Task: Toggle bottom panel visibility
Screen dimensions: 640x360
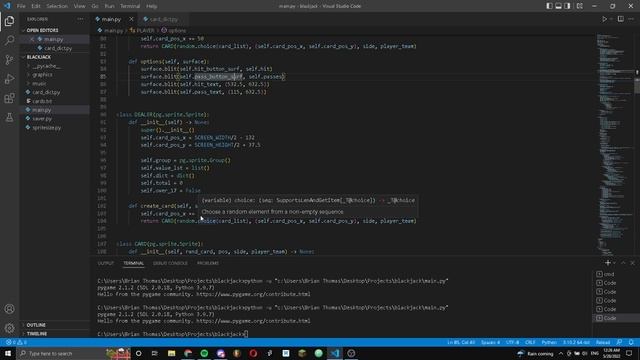Action: [558, 6]
